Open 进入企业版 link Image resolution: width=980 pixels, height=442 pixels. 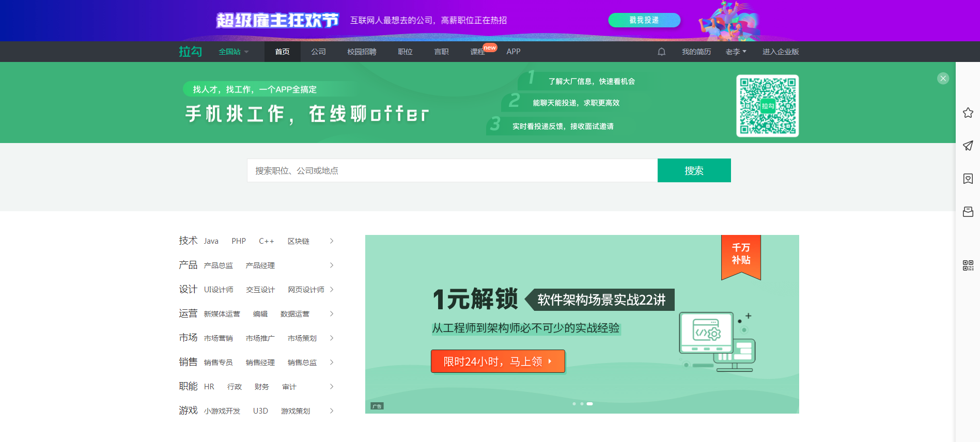(x=781, y=52)
